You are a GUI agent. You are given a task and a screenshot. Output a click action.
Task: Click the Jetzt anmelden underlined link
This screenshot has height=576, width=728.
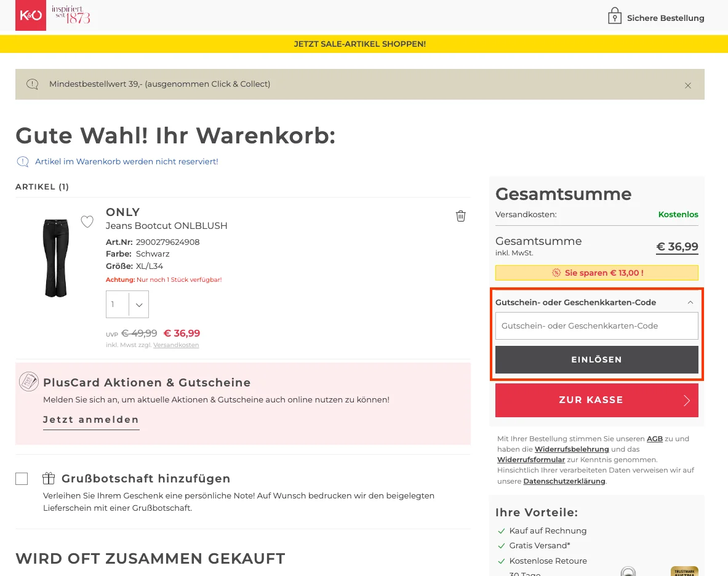[x=90, y=419]
